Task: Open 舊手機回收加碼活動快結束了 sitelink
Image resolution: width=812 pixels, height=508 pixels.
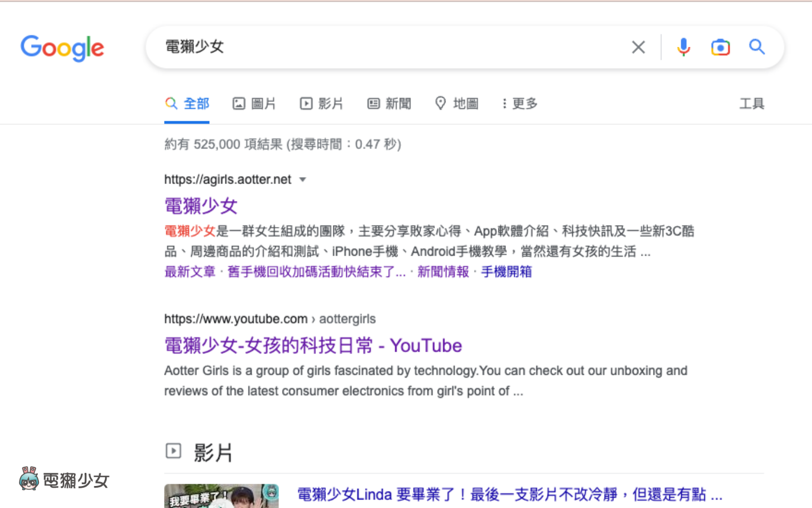Action: [316, 271]
